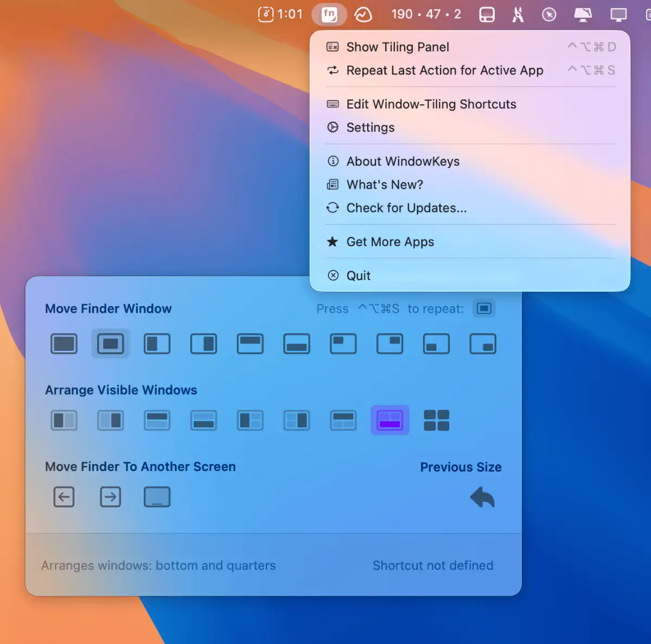Open WindowKeys Settings

pyautogui.click(x=470, y=127)
